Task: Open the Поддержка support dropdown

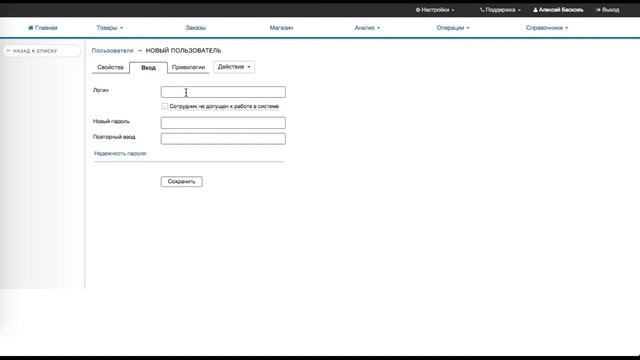Action: [500, 10]
